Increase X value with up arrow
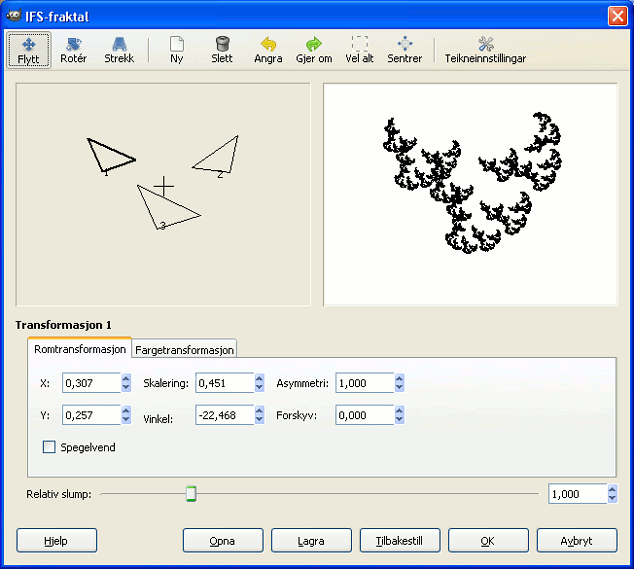 (x=126, y=378)
